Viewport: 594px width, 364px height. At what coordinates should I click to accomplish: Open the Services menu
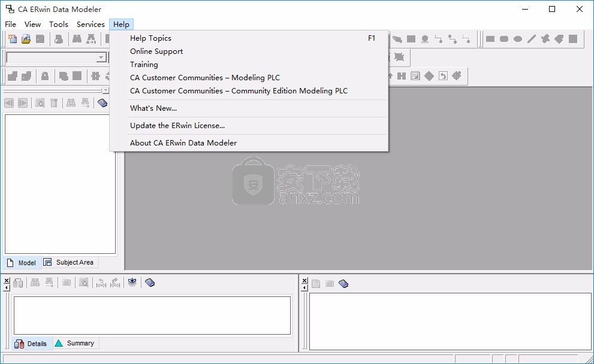tap(91, 24)
